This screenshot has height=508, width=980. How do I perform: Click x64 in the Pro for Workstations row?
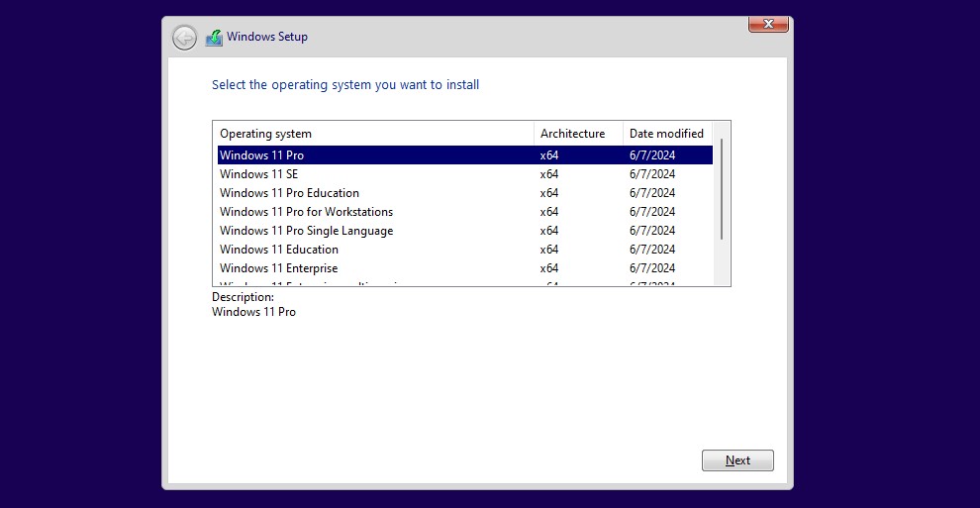[x=548, y=212]
